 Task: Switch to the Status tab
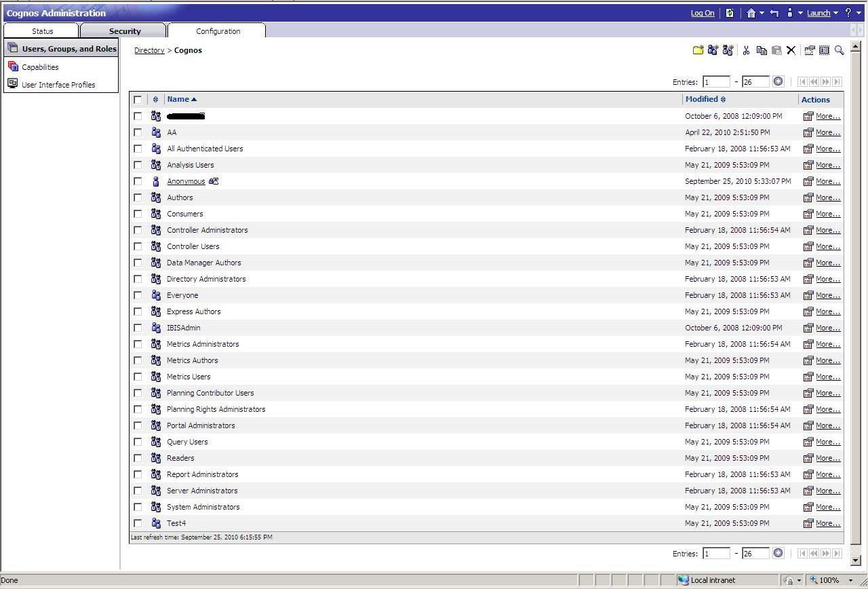(41, 31)
